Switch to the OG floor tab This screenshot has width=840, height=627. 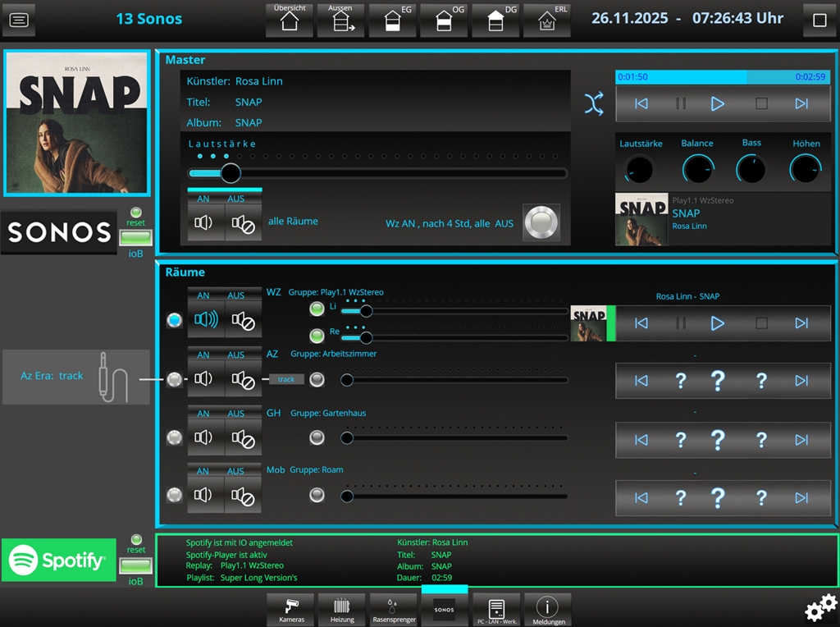tap(444, 21)
